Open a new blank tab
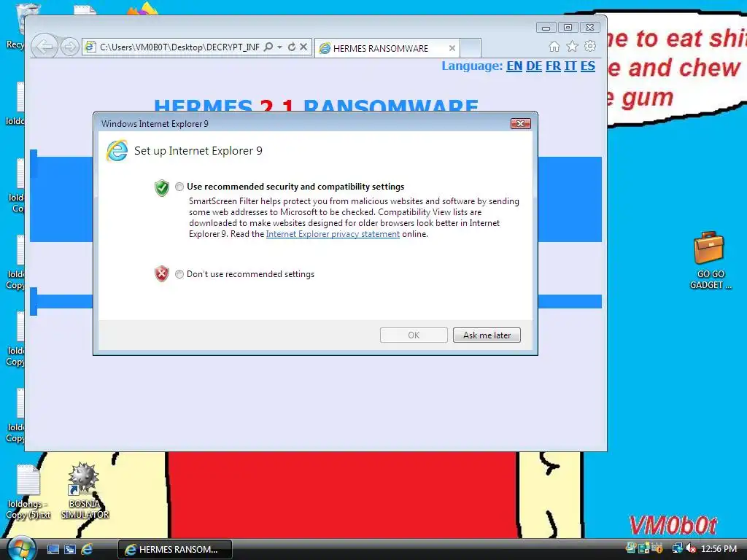 pos(471,48)
